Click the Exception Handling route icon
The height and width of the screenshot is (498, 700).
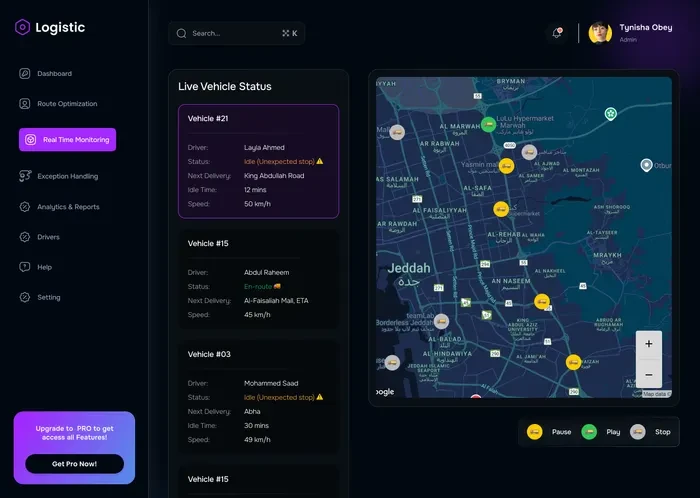(x=25, y=176)
